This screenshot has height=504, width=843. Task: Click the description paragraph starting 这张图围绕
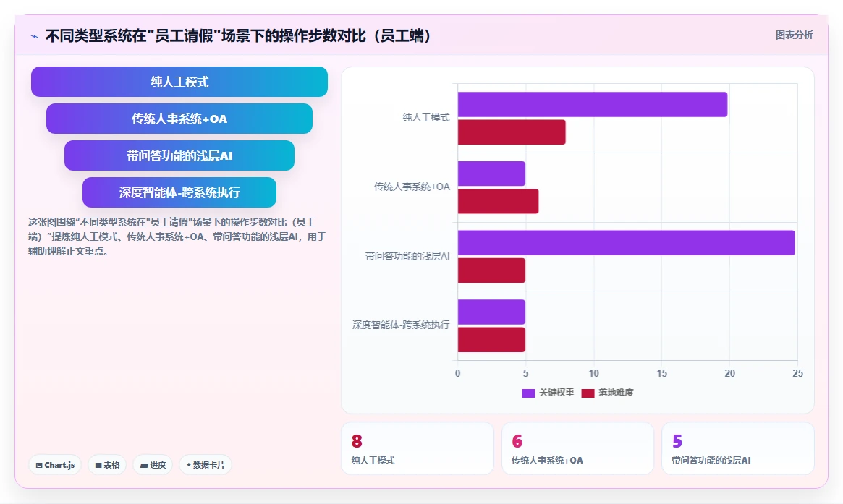177,236
